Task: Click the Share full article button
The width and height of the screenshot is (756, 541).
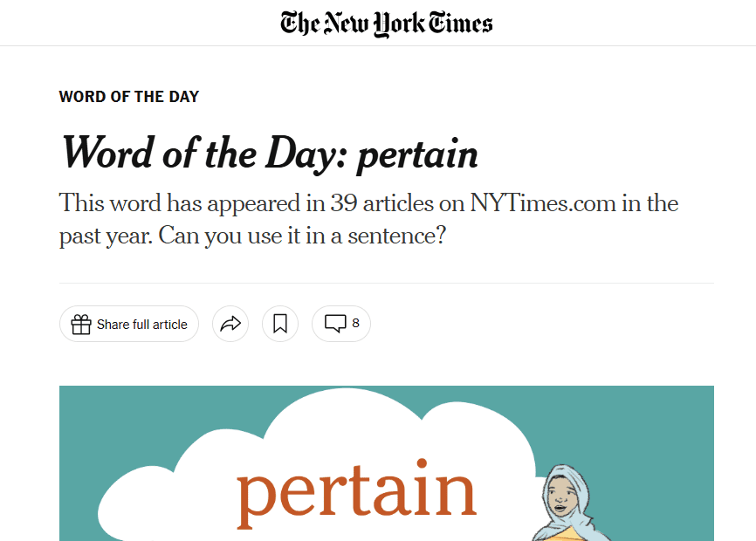Action: coord(128,324)
